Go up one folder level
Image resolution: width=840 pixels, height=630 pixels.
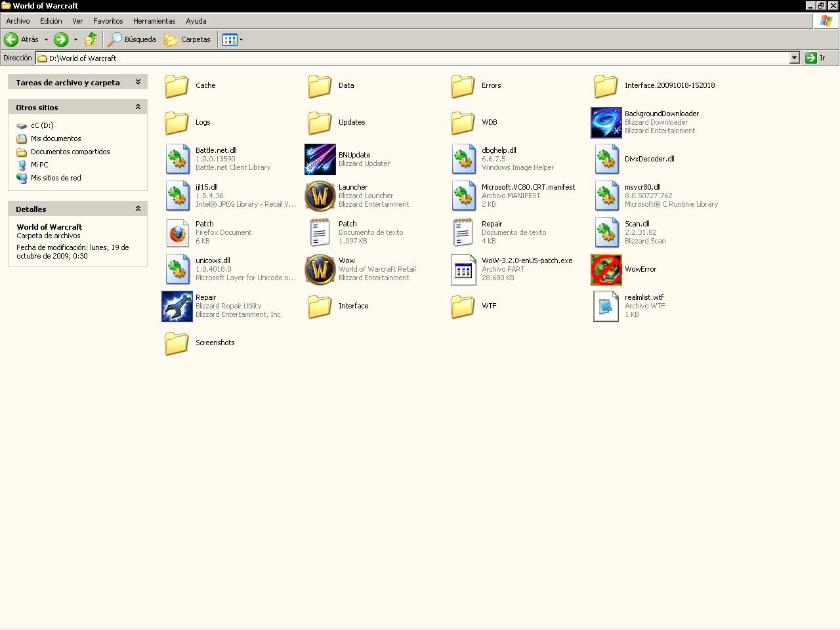91,39
